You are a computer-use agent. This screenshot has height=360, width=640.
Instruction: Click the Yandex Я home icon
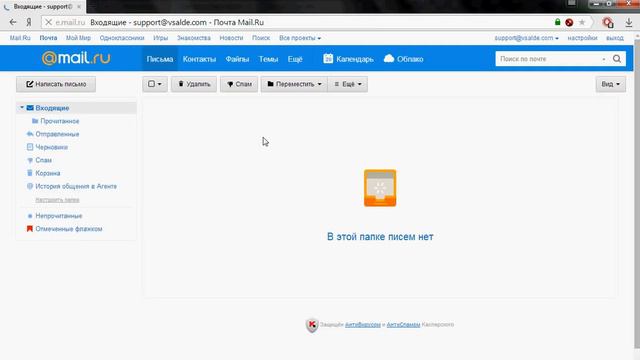29,22
